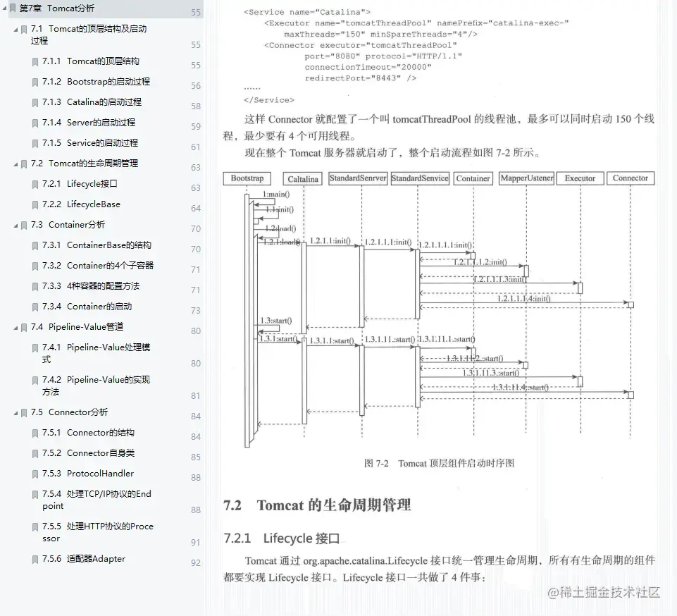Click bookmark icon beside 7.3.3 4种容器的配置方法
The width and height of the screenshot is (677, 616).
35,287
